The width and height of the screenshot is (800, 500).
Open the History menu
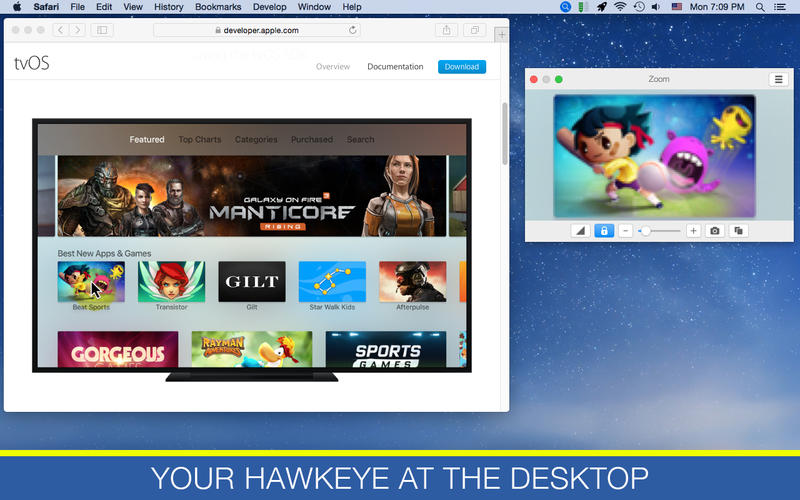pos(168,7)
